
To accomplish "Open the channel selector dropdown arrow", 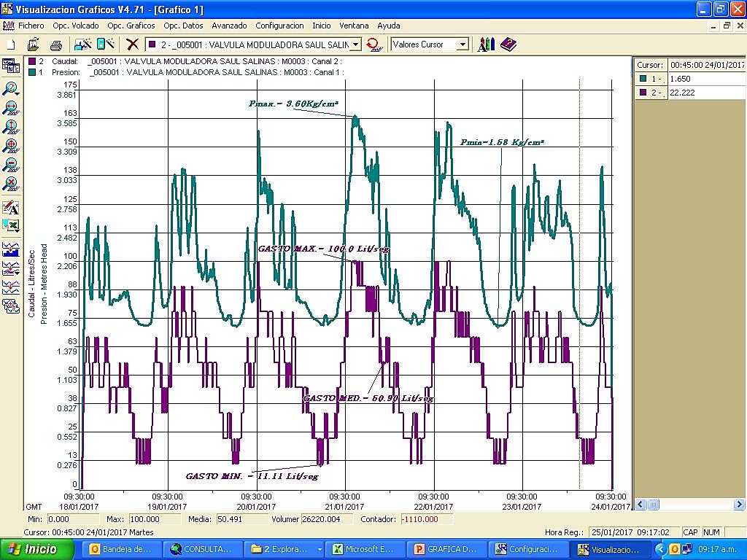I will click(356, 44).
